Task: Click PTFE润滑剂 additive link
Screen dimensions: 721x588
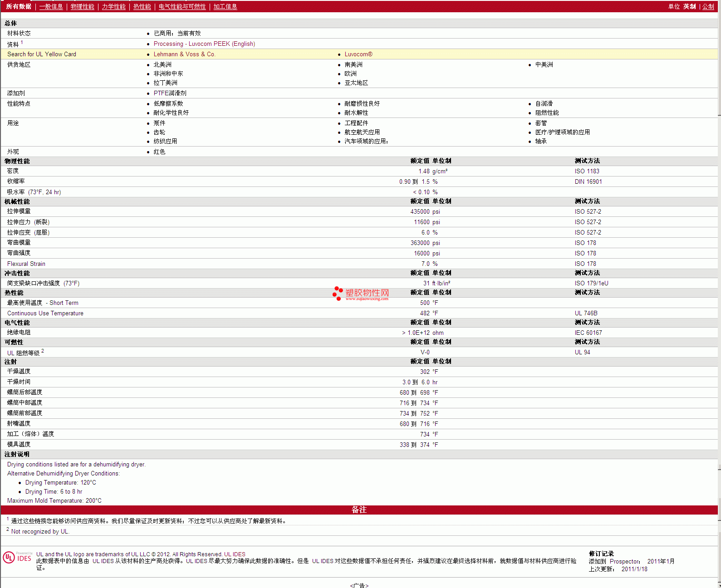Action: [x=170, y=93]
